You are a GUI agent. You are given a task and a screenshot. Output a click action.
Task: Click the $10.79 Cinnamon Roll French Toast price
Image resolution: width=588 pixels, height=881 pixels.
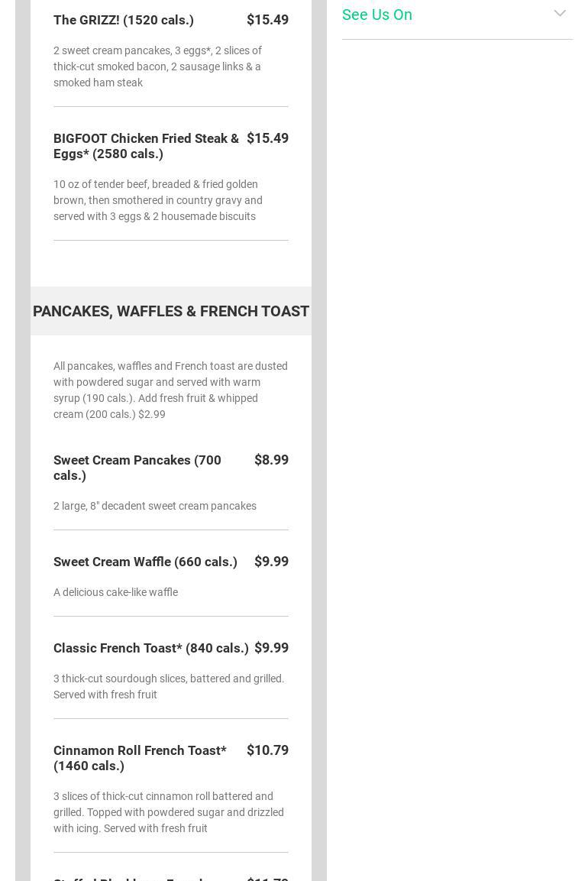267,750
